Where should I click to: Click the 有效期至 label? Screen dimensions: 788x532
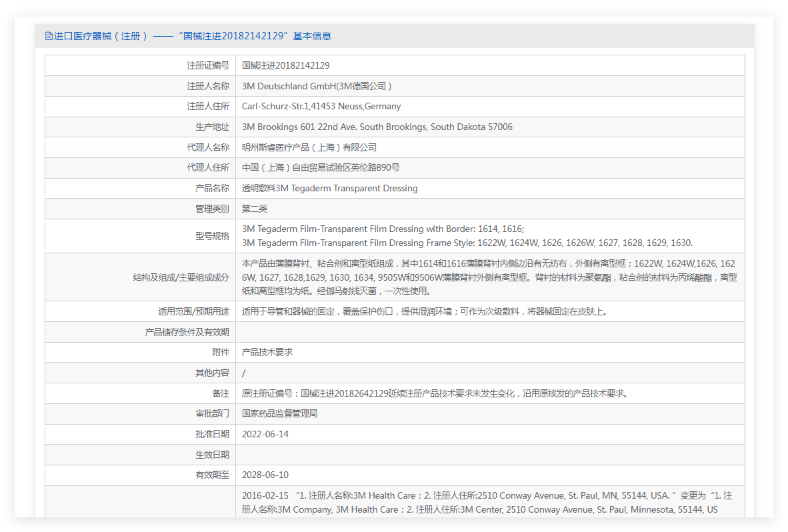(x=212, y=475)
